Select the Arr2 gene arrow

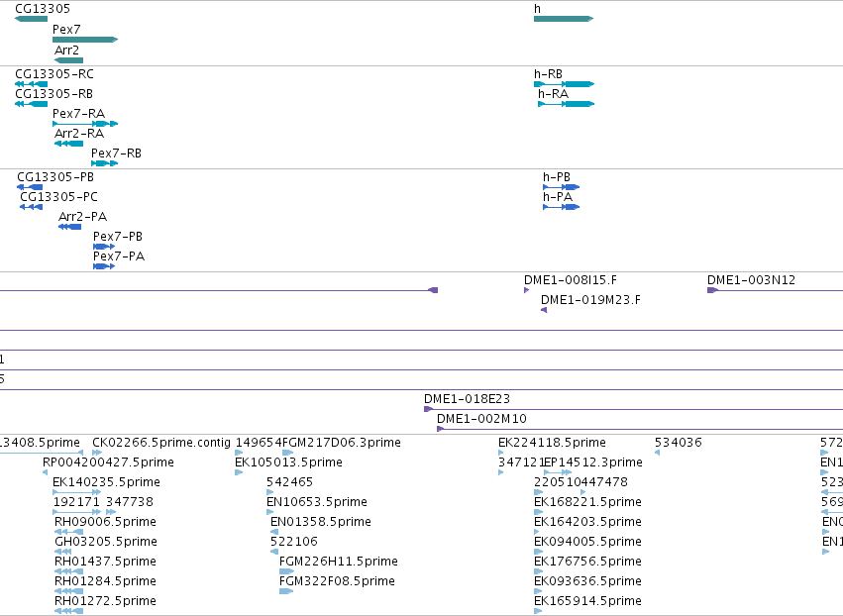tap(68, 60)
